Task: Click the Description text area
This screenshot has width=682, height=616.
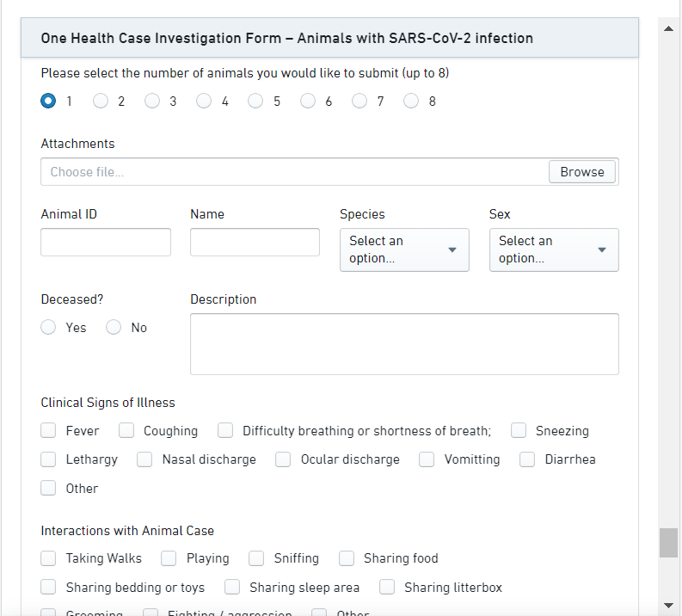Action: (404, 344)
